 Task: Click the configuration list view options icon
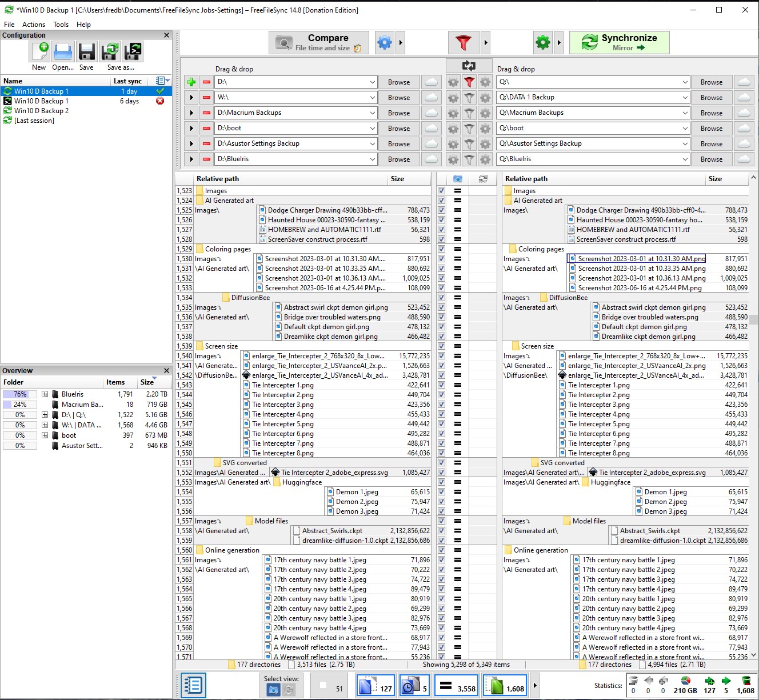click(162, 81)
